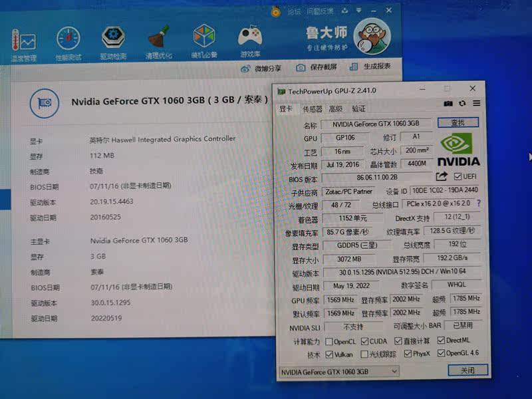The image size is (532, 399).
Task: Click the BIOS export share arrow icon
Action: (x=442, y=176)
